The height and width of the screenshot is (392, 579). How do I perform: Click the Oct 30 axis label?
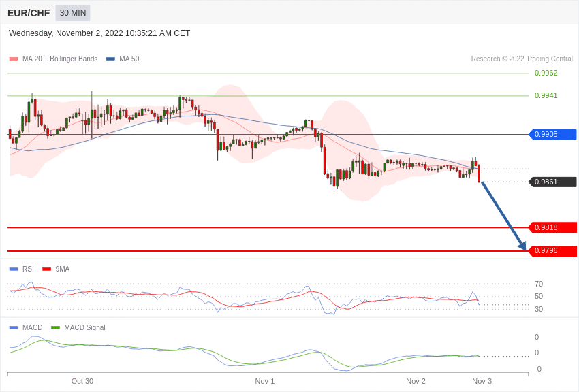point(82,381)
